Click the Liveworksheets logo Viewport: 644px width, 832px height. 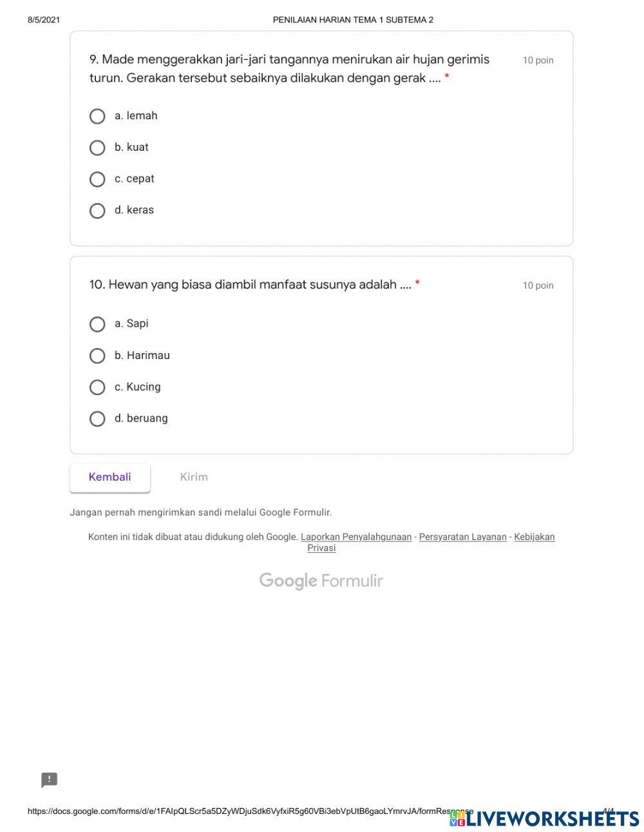click(544, 818)
